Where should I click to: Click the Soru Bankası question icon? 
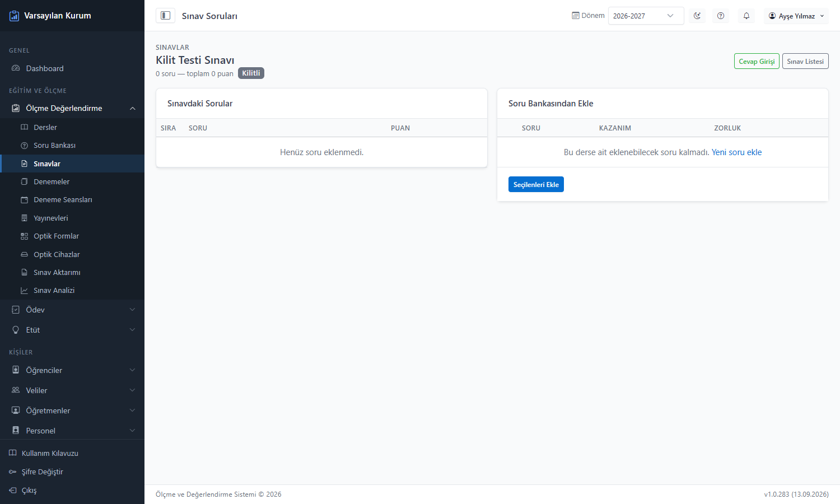click(24, 146)
